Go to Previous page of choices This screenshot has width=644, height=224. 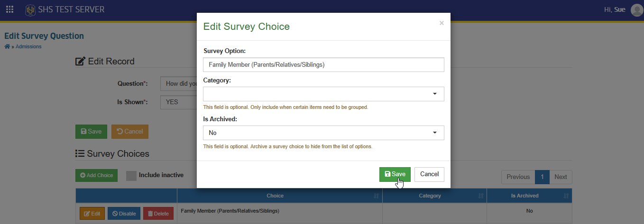pos(518,177)
